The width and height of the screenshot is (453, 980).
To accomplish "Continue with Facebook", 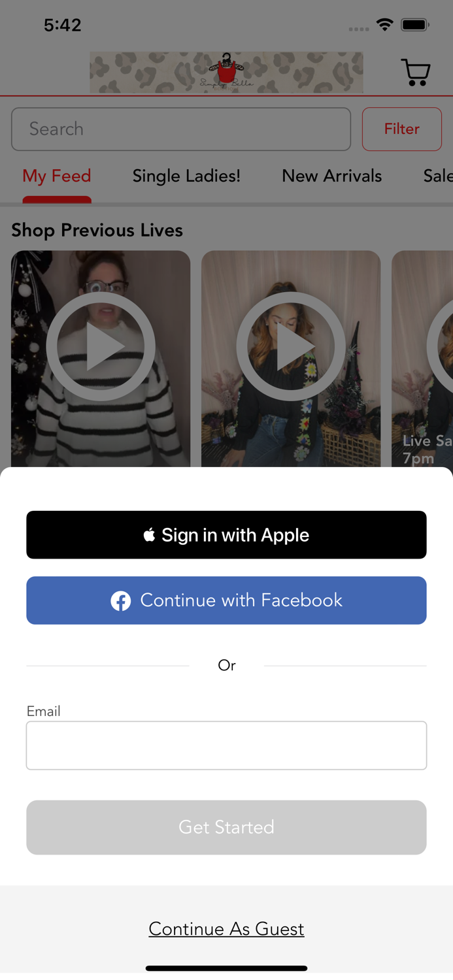I will (226, 600).
